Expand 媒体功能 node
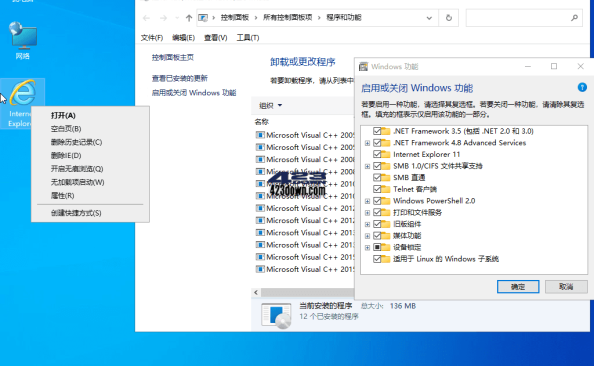This screenshot has width=594, height=366. coord(367,236)
